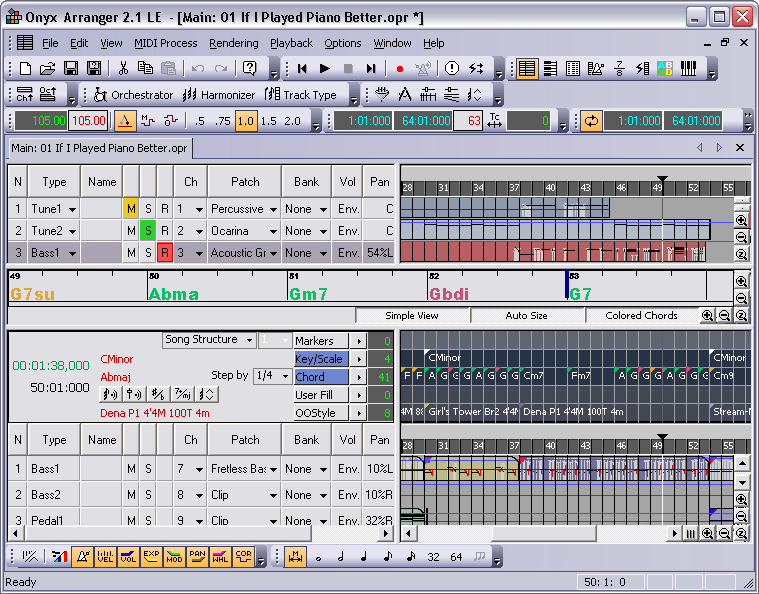Rewind to start of song

(x=303, y=69)
